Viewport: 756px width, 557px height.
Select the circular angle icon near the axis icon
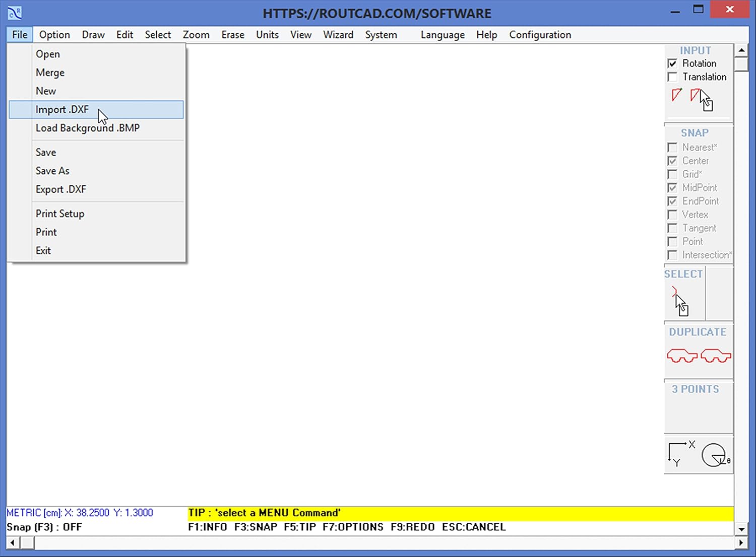point(713,454)
